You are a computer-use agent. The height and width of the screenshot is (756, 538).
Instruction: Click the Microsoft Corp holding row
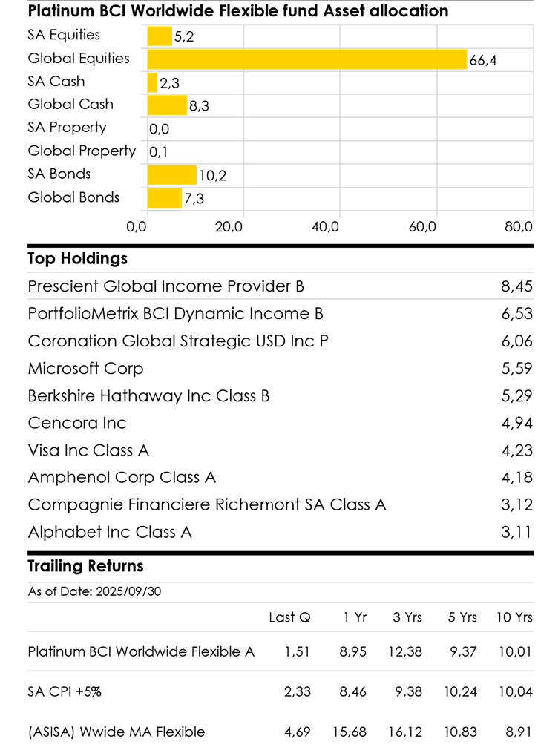click(x=280, y=369)
